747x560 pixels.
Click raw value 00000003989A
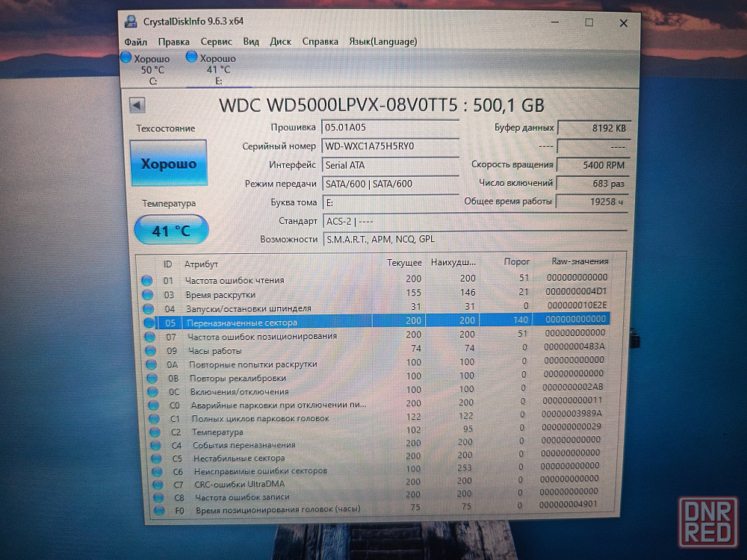point(571,414)
